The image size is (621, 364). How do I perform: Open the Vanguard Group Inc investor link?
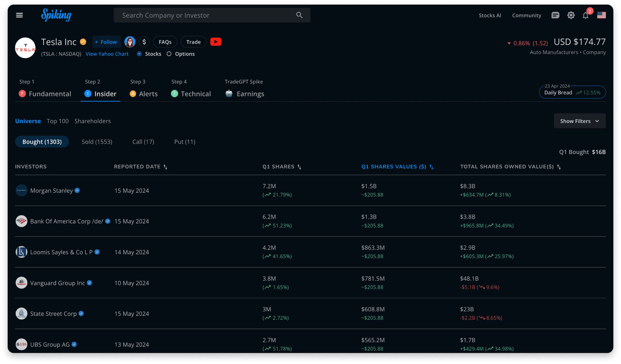(x=57, y=283)
